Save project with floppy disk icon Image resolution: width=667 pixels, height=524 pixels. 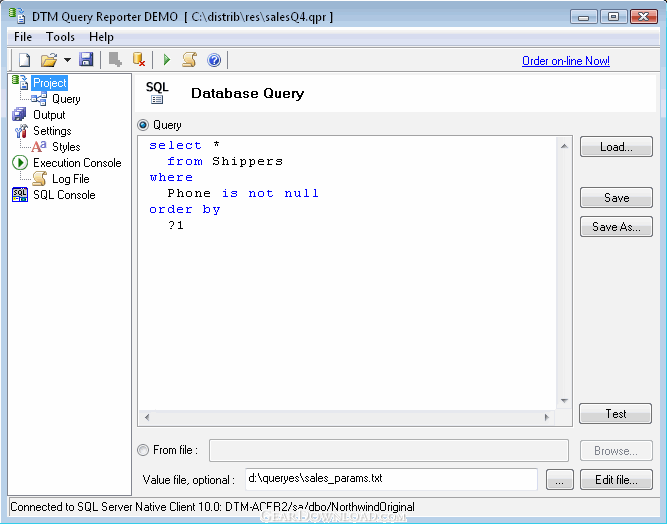pos(86,60)
